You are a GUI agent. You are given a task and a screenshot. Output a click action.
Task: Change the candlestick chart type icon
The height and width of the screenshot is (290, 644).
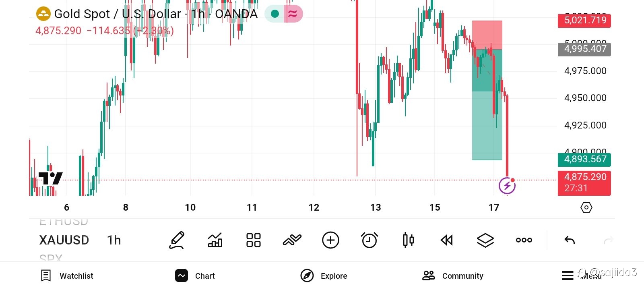point(408,240)
